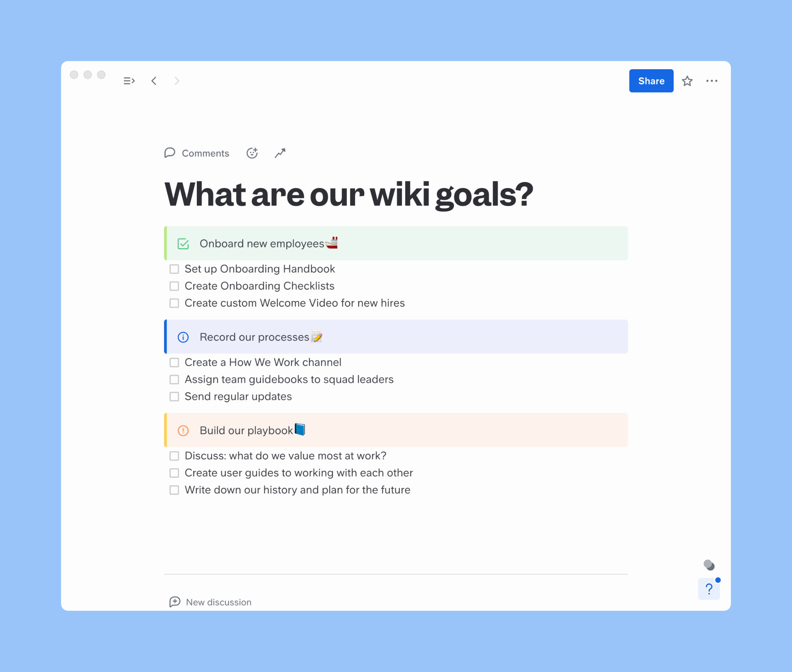Viewport: 792px width, 672px height.
Task: Click the navigate back chevron
Action: (153, 81)
